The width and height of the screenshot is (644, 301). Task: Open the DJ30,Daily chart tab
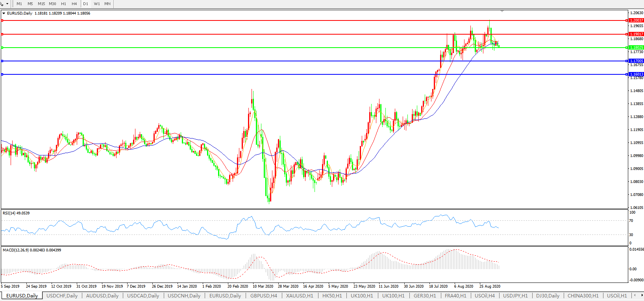pos(548,295)
